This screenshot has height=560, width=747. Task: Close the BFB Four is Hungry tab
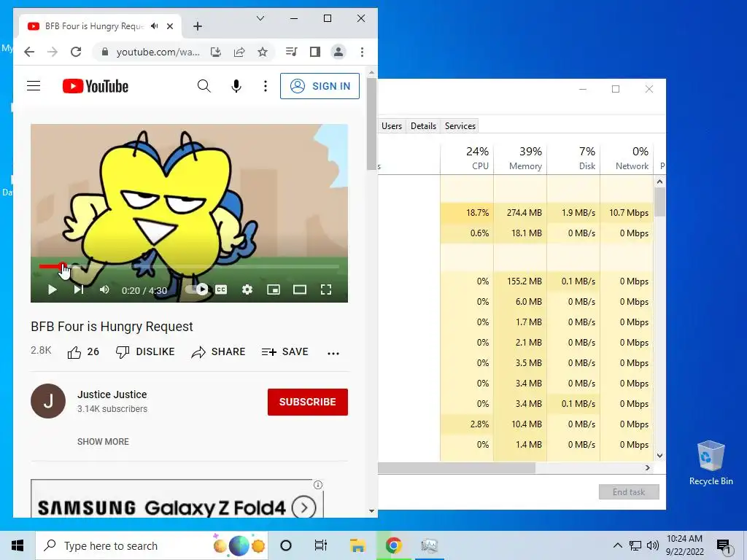tap(170, 26)
